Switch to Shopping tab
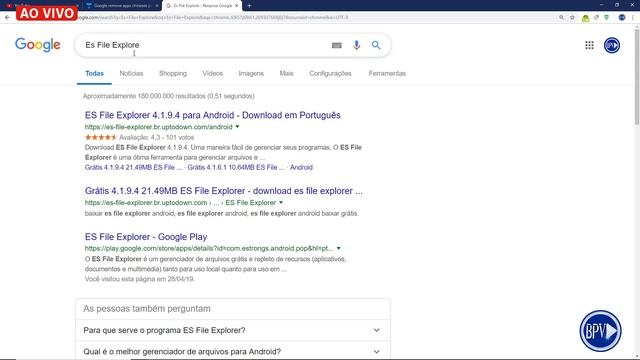This screenshot has height=360, width=640. (x=173, y=73)
